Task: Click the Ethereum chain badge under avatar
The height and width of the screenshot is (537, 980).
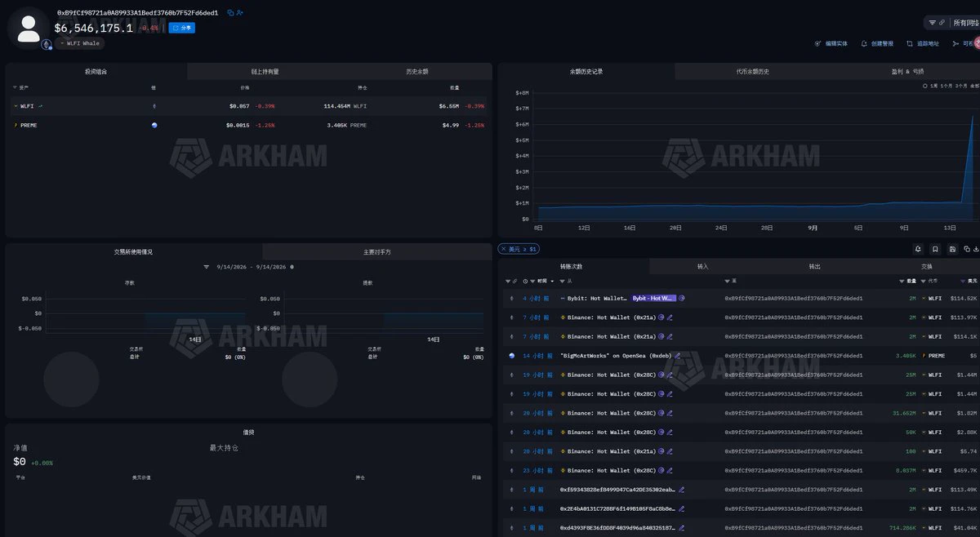Action: [47, 44]
